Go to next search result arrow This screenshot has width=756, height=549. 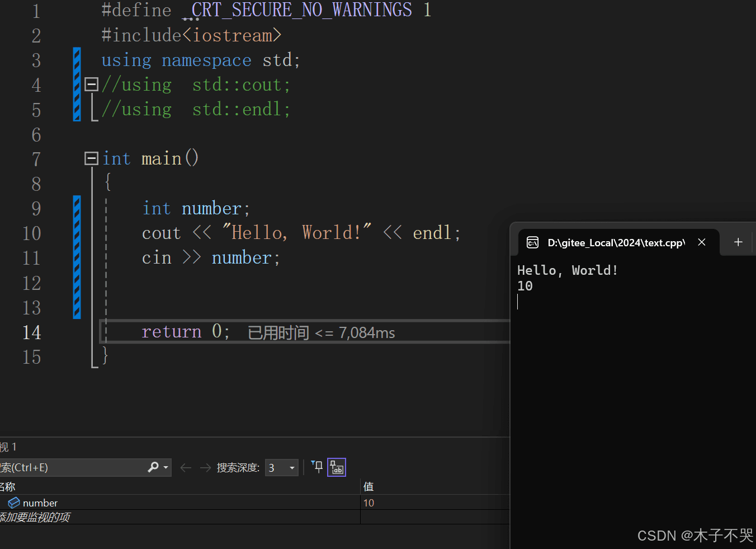pyautogui.click(x=205, y=467)
